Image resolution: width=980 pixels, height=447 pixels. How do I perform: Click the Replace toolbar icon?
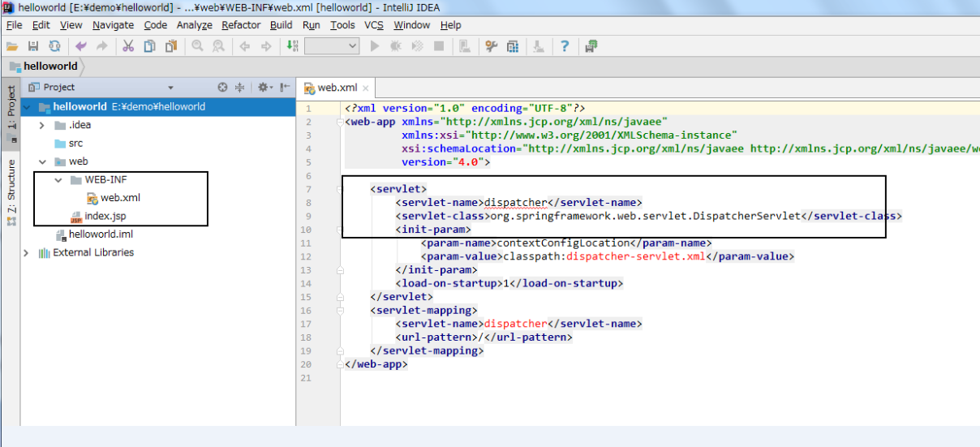(218, 46)
